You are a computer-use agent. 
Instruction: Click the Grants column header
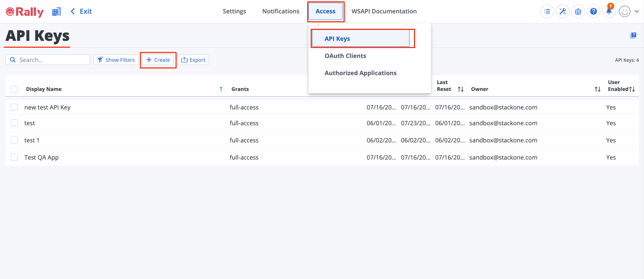tap(240, 89)
